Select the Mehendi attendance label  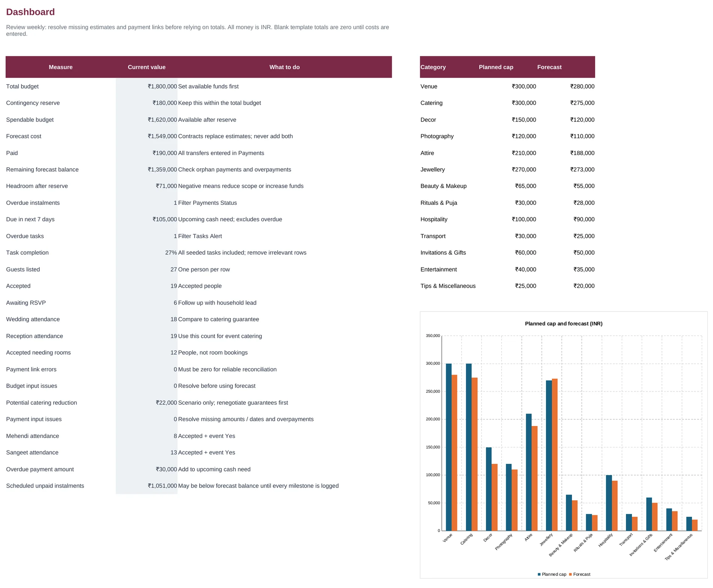click(33, 436)
